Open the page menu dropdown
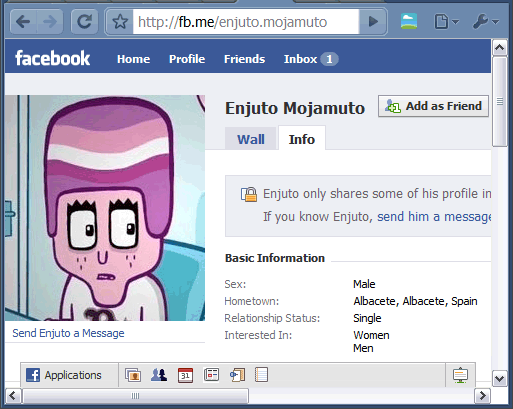This screenshot has height=409, width=513. point(447,22)
